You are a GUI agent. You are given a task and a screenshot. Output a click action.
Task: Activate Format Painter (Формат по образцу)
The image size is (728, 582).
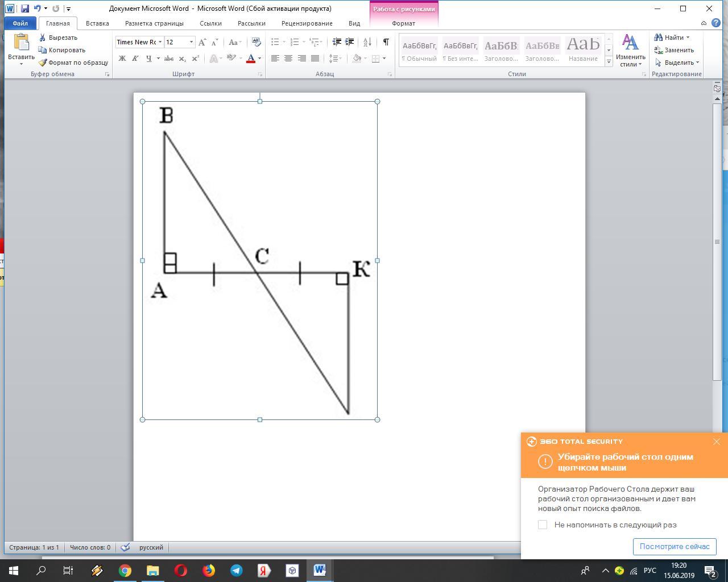tap(73, 63)
